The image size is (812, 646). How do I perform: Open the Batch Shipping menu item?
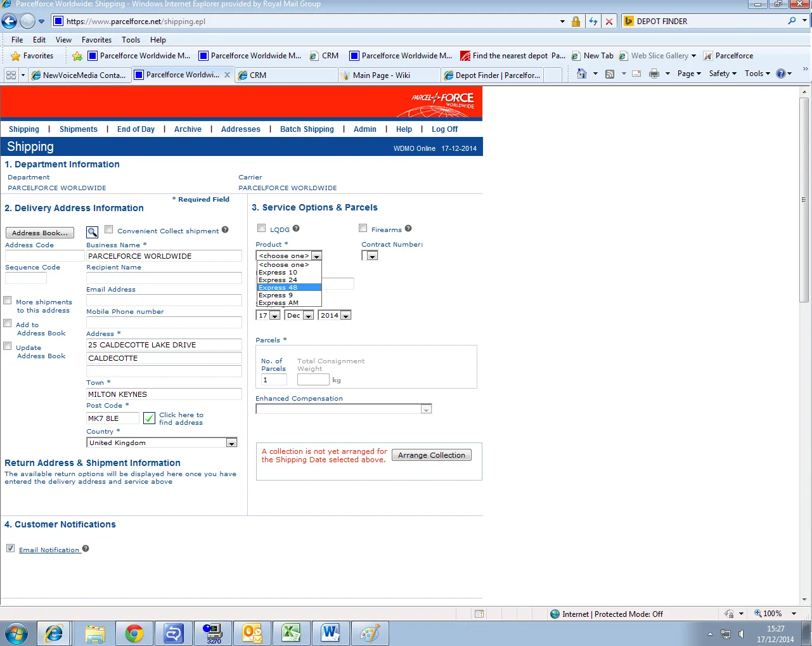point(307,129)
